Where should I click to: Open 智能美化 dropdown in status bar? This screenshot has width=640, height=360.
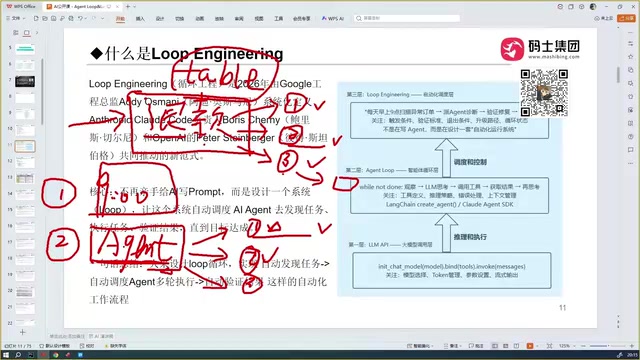(x=420, y=346)
